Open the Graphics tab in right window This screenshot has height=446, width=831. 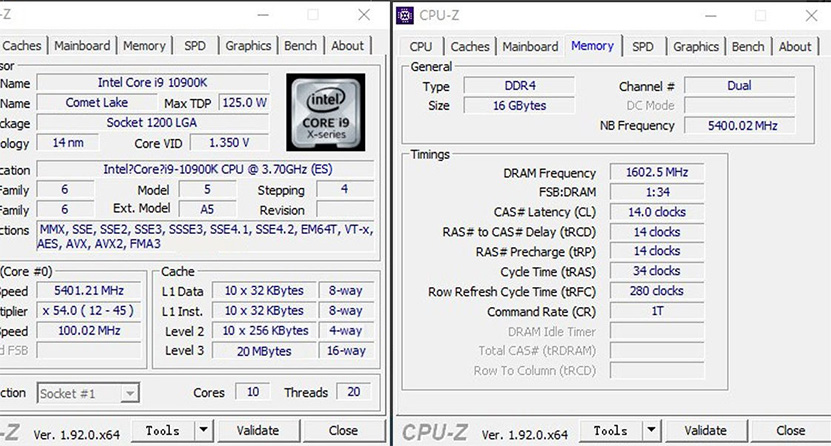click(696, 47)
